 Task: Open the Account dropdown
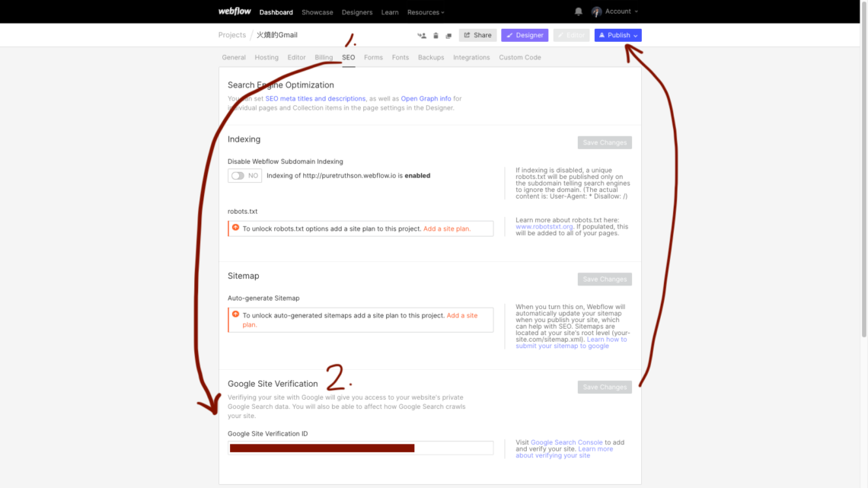tap(621, 11)
